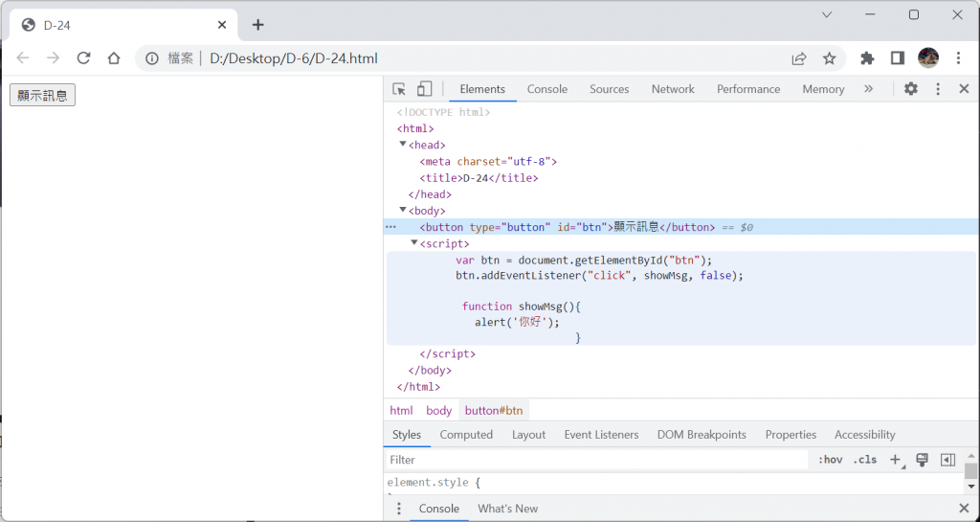
Task: Open the Extensions puzzle icon
Action: pos(867,58)
